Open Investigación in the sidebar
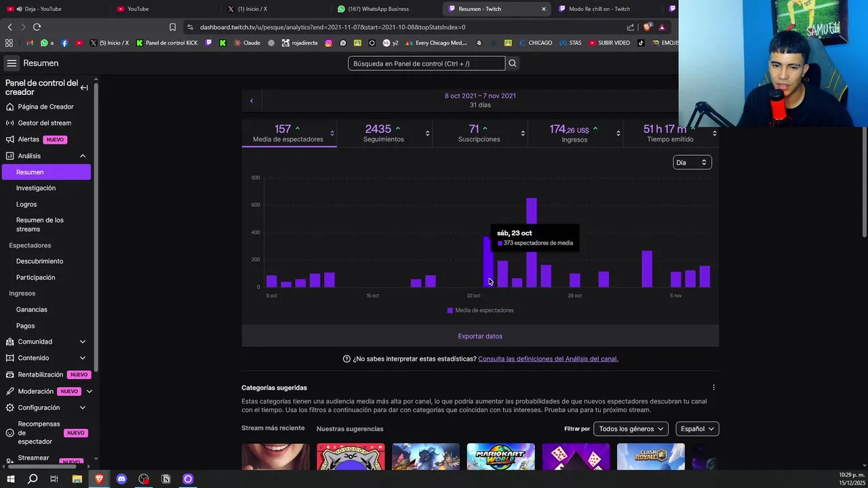Screen dimensions: 868x488 click(36, 188)
